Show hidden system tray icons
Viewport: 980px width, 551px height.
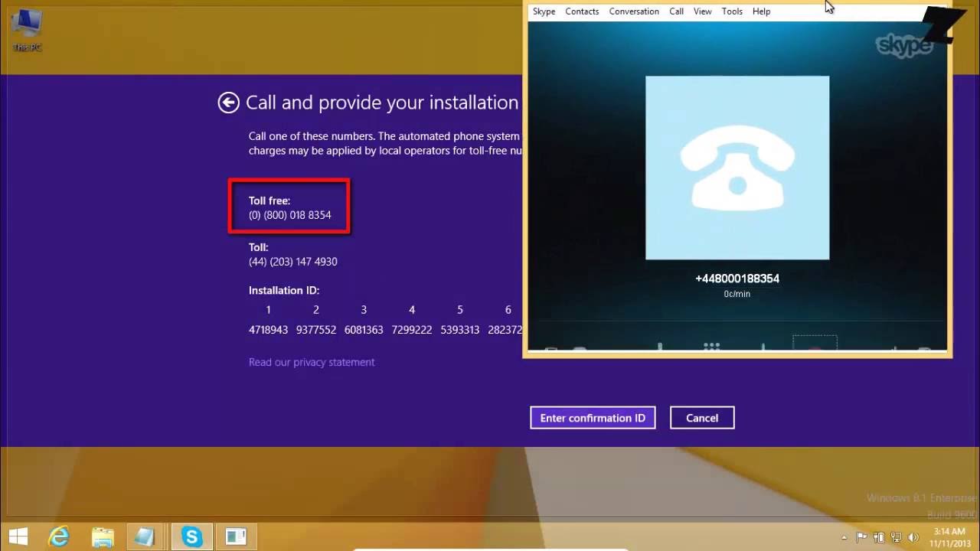coord(844,537)
